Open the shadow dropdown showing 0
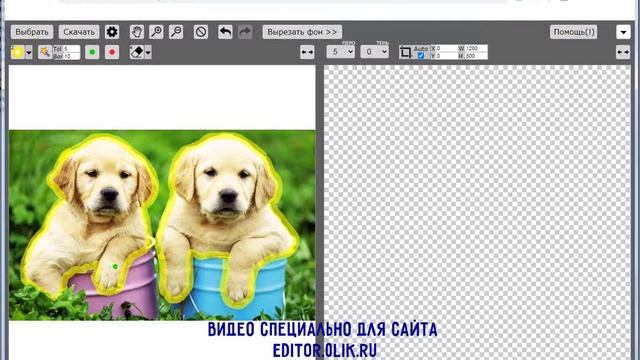The height and width of the screenshot is (360, 640). (375, 52)
